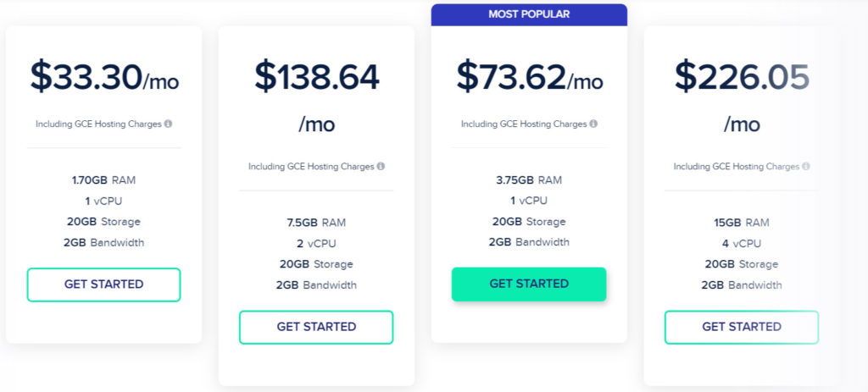Click the 2 vCPU specification line
The height and width of the screenshot is (392, 868).
click(x=316, y=244)
